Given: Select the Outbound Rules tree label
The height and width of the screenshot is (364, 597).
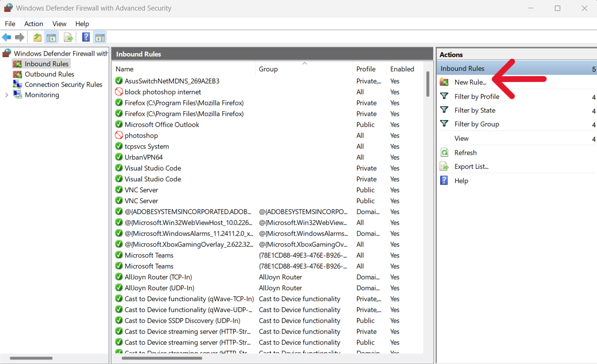Looking at the screenshot, I should click(50, 74).
